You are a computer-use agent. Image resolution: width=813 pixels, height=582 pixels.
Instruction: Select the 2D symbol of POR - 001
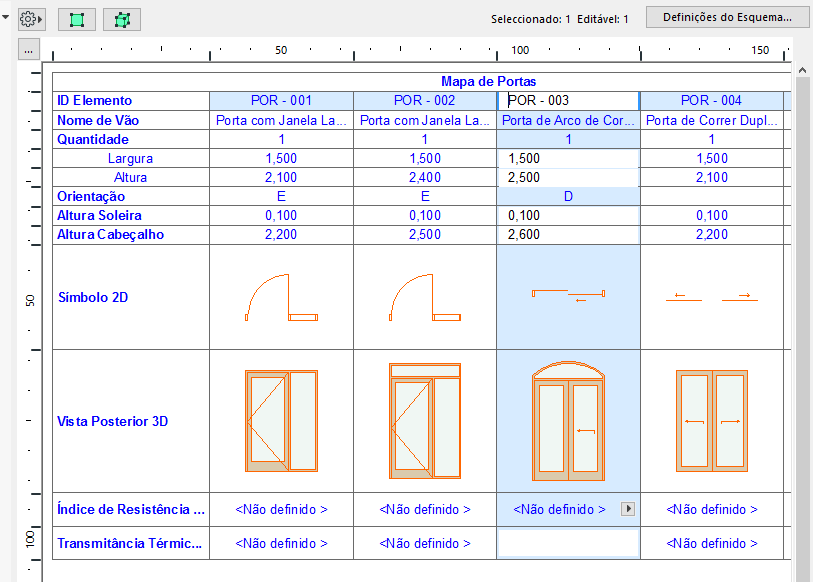(281, 298)
